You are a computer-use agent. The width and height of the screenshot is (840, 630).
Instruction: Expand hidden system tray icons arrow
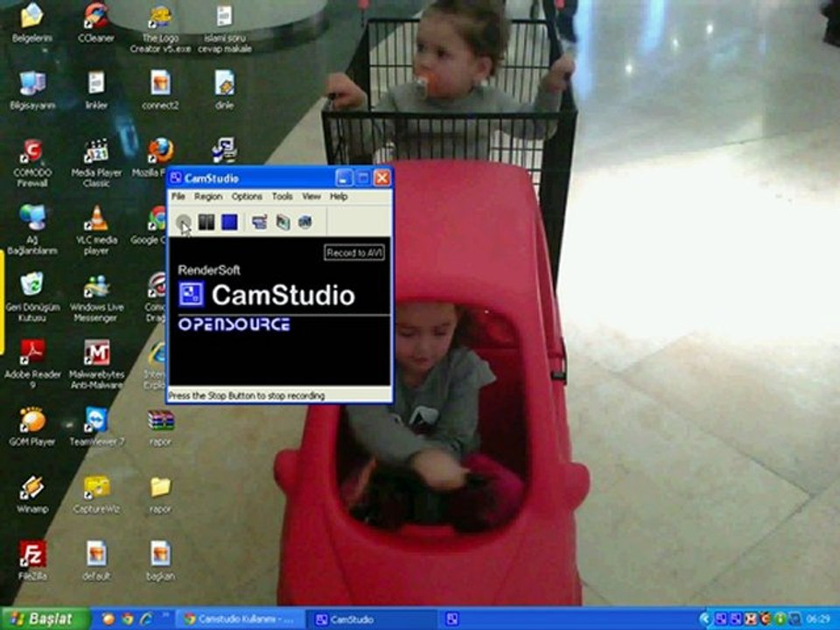pos(705,619)
